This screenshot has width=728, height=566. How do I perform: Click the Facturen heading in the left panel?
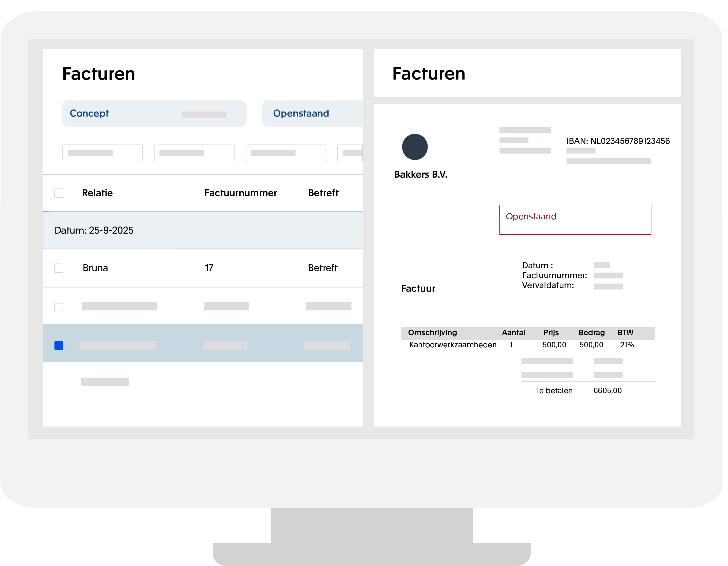coord(98,74)
